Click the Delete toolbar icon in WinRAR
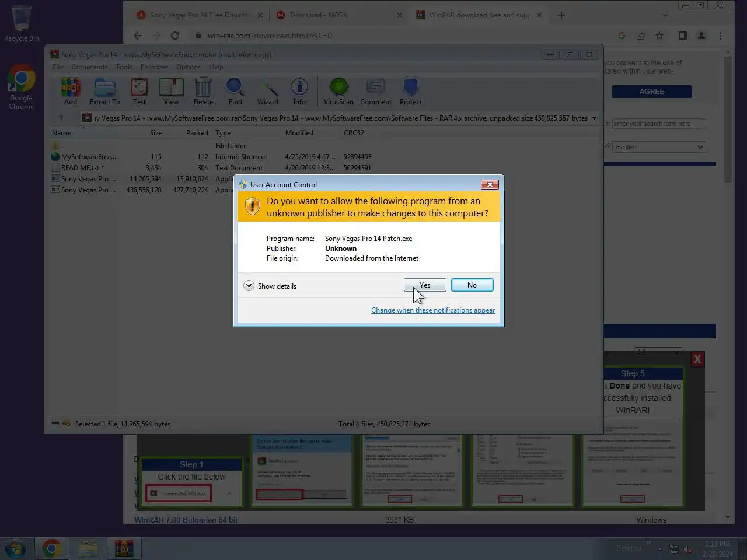The height and width of the screenshot is (560, 747). click(203, 92)
